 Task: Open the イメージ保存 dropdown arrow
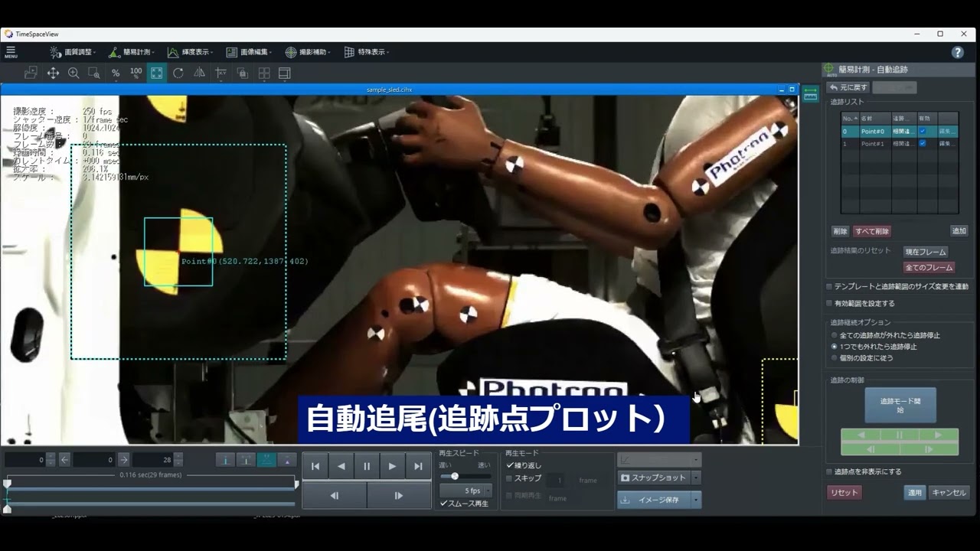click(696, 500)
